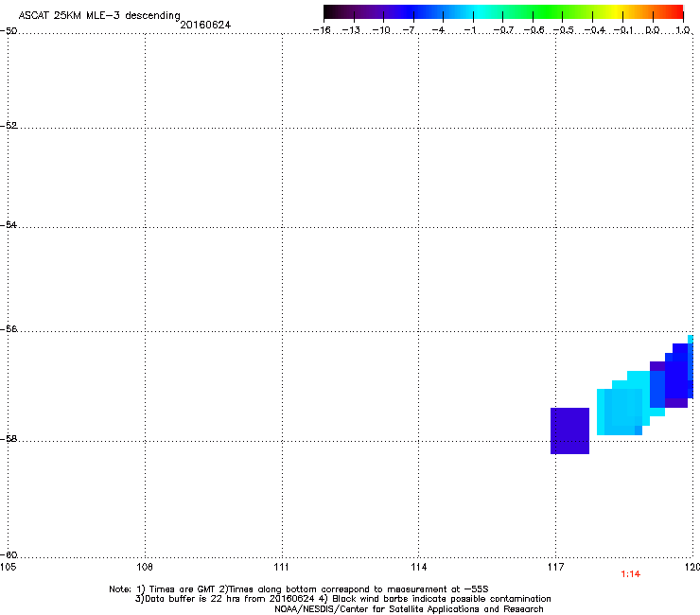Click the indigo square data patch near longitude 117
The image size is (700, 615).
569,431
